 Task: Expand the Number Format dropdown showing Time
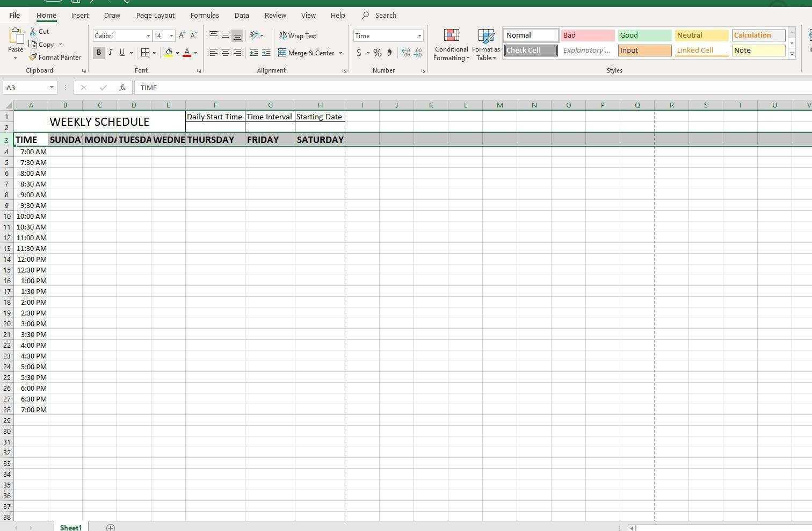pos(419,36)
